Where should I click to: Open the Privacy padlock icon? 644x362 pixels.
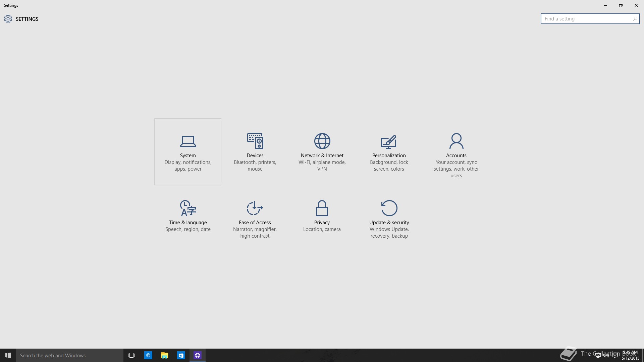(x=322, y=208)
